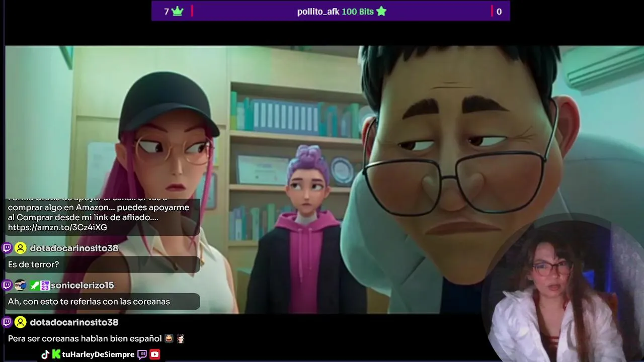Image resolution: width=644 pixels, height=362 pixels.
Task: Click the Twitch badge above "Pera ser coreanas"
Action: (x=7, y=322)
